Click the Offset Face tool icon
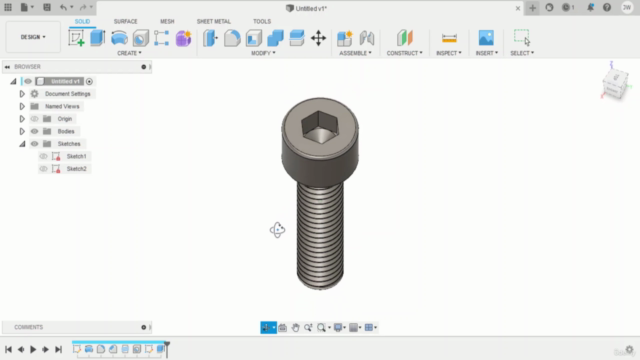The image size is (640, 360). point(297,38)
